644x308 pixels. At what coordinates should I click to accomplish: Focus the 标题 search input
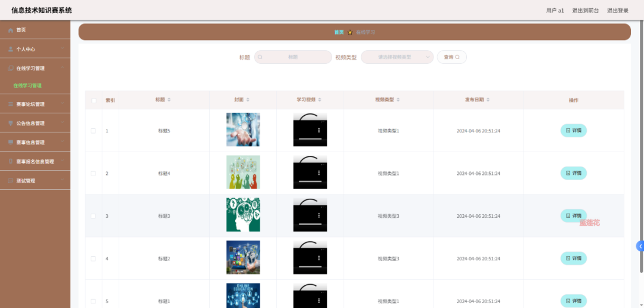point(293,57)
